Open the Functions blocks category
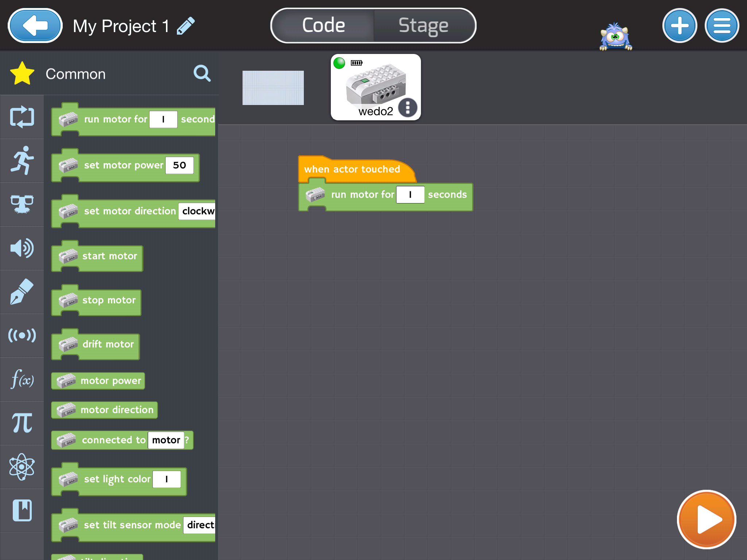Image resolution: width=747 pixels, height=560 pixels. point(22,380)
